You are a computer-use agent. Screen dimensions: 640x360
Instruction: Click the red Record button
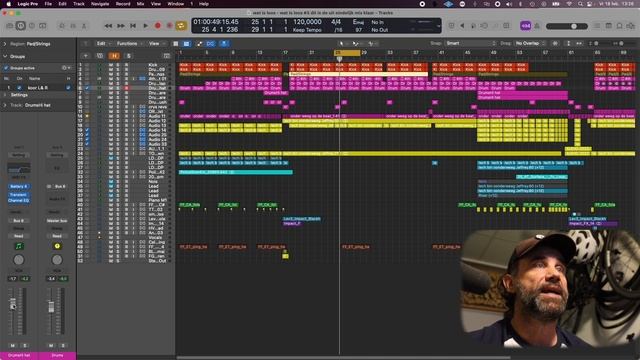pos(158,26)
